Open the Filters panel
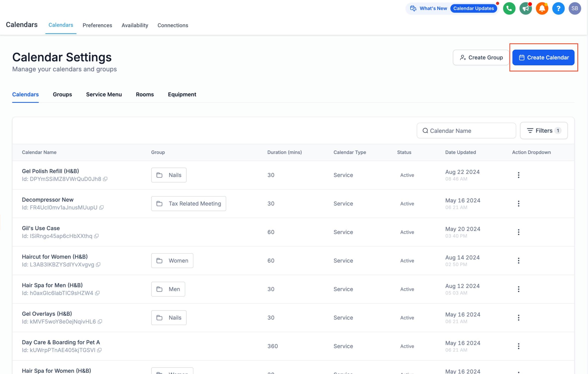Viewport: 588px width, 374px height. click(544, 131)
